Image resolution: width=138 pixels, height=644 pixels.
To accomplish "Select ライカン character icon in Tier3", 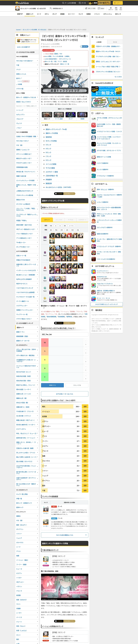I will click(75, 271).
